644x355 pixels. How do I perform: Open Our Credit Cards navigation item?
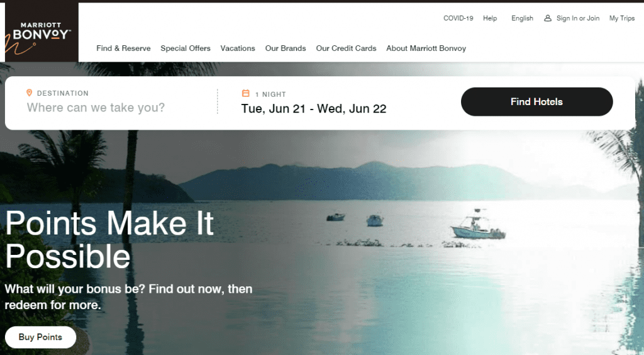pyautogui.click(x=347, y=48)
